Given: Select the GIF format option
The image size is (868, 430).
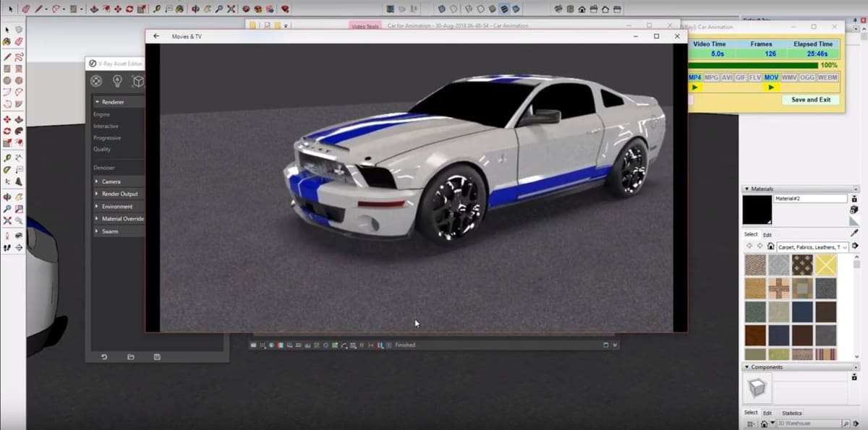Looking at the screenshot, I should (x=741, y=77).
